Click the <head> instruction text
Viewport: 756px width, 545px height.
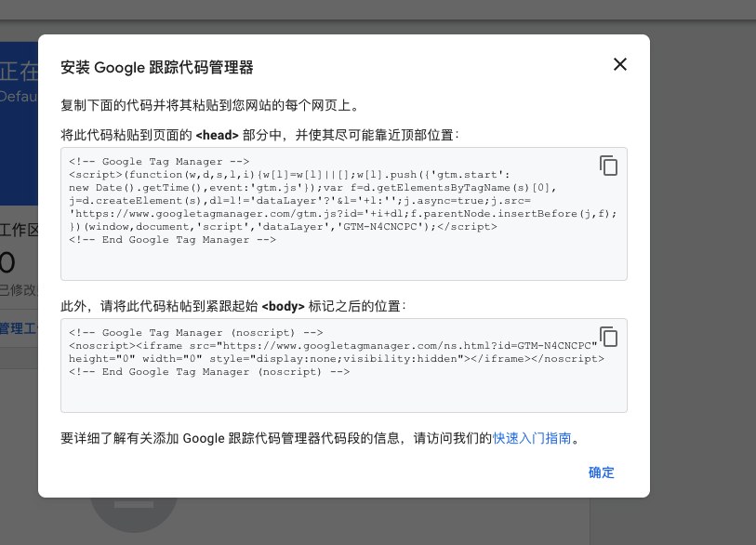260,135
